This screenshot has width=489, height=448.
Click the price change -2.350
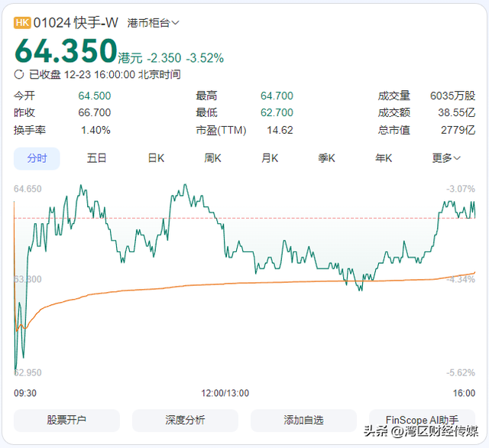pyautogui.click(x=164, y=58)
